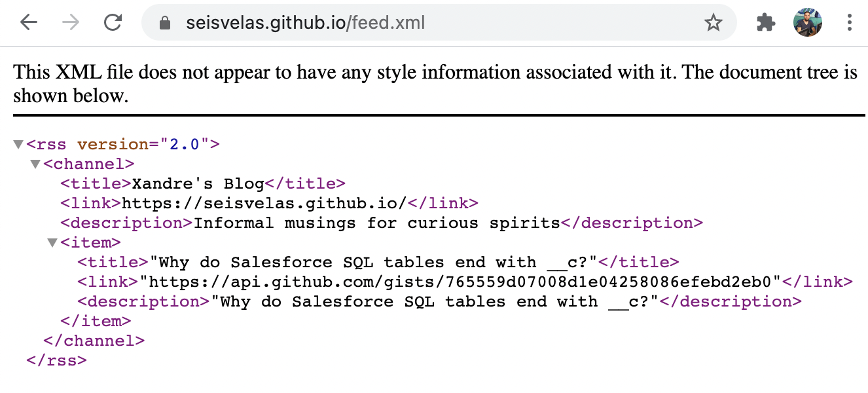The image size is (868, 393).
Task: Collapse the channel node triangle
Action: pos(35,164)
